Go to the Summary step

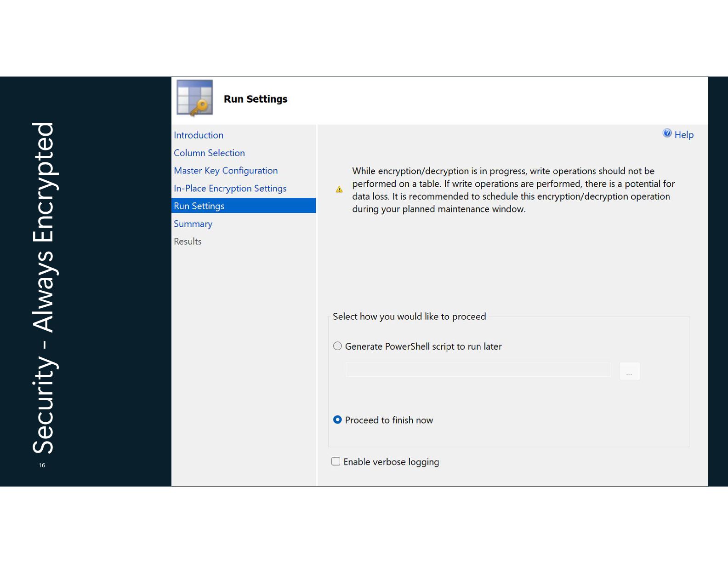(x=193, y=224)
